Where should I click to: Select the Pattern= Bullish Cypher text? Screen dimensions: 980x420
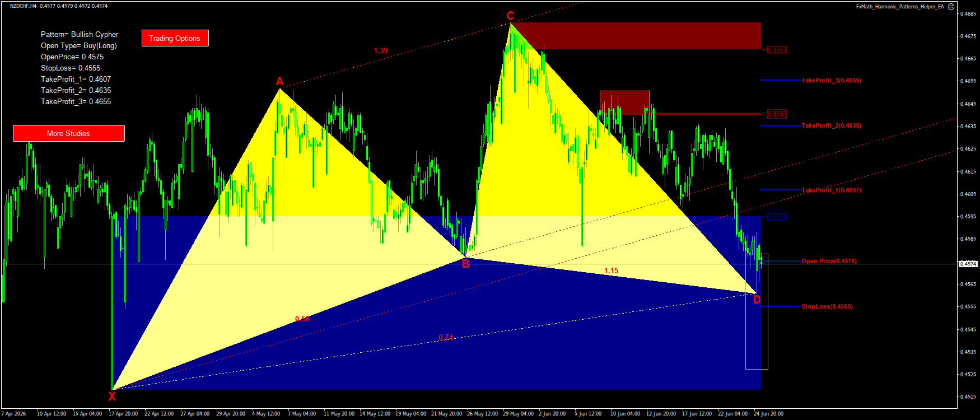80,34
